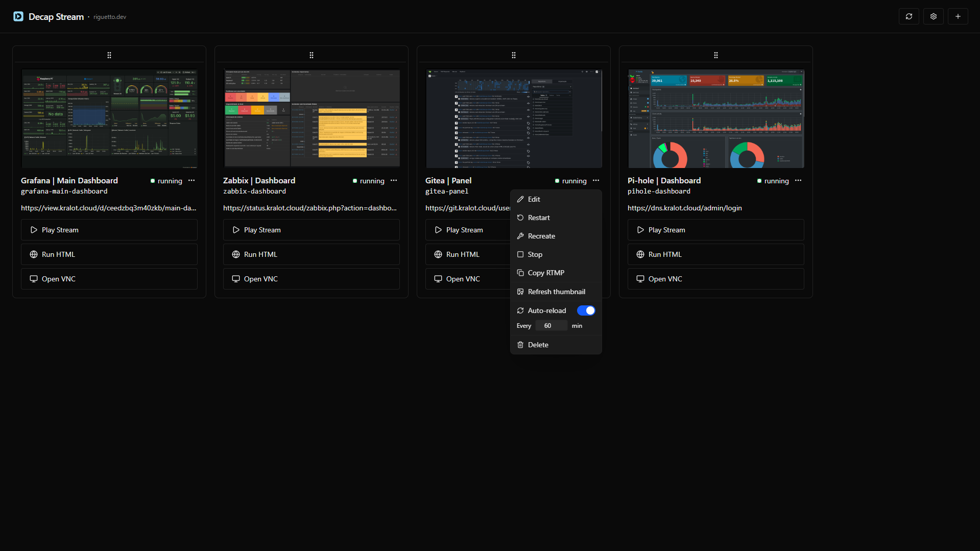Grab the drag handle on the Pi-hole card
980x551 pixels.
point(716,55)
